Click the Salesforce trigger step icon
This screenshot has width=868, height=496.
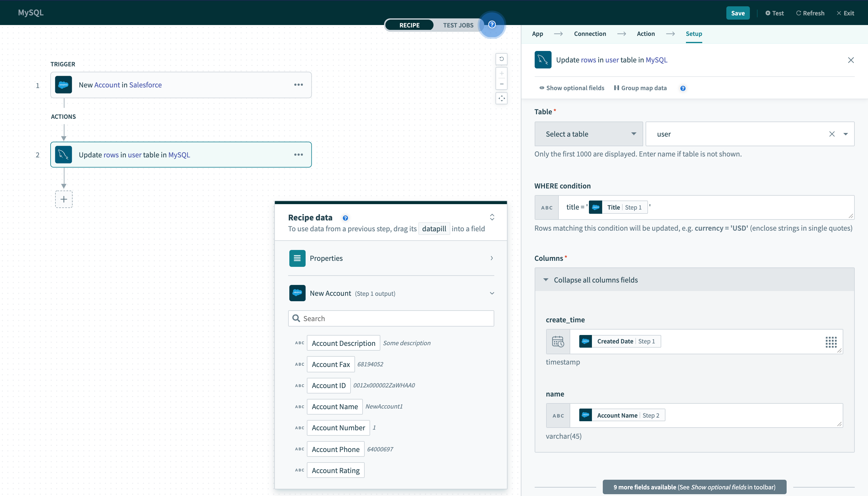(x=63, y=85)
